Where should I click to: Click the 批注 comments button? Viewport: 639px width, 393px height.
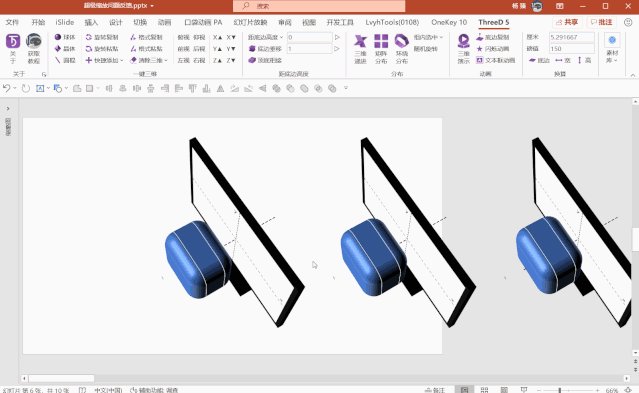(602, 22)
